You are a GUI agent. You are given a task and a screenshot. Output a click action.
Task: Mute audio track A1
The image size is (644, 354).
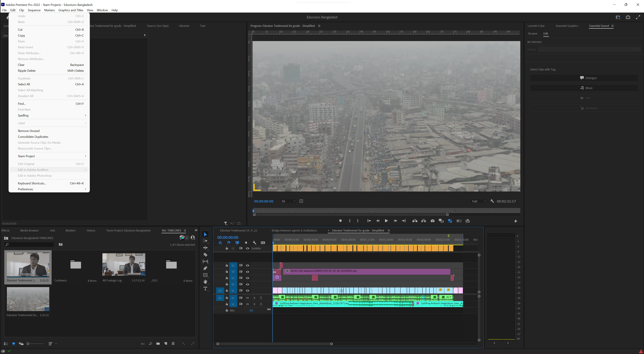248,298
